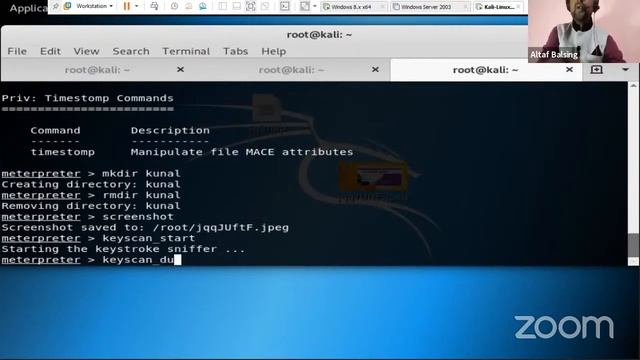640x360 pixels.
Task: Click the root@kali: ~ window title
Action: pyautogui.click(x=319, y=35)
